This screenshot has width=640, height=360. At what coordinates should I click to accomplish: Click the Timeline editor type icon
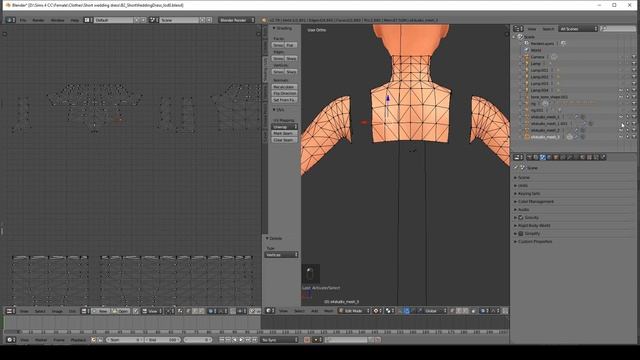click(x=10, y=340)
